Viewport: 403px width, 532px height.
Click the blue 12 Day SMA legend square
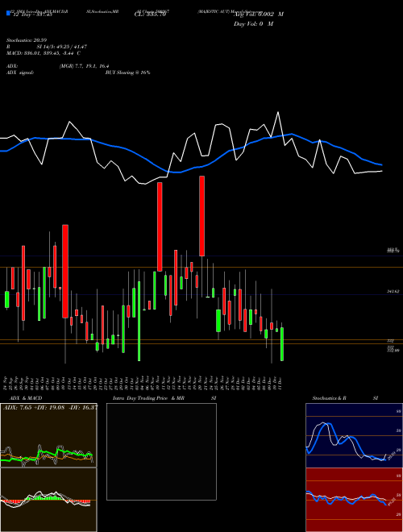click(x=8, y=13)
